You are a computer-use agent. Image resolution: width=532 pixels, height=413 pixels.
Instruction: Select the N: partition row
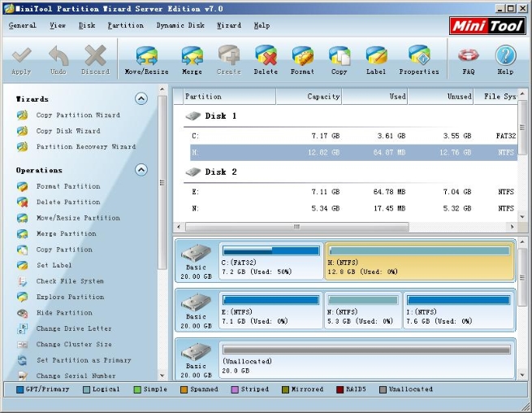tap(353, 208)
